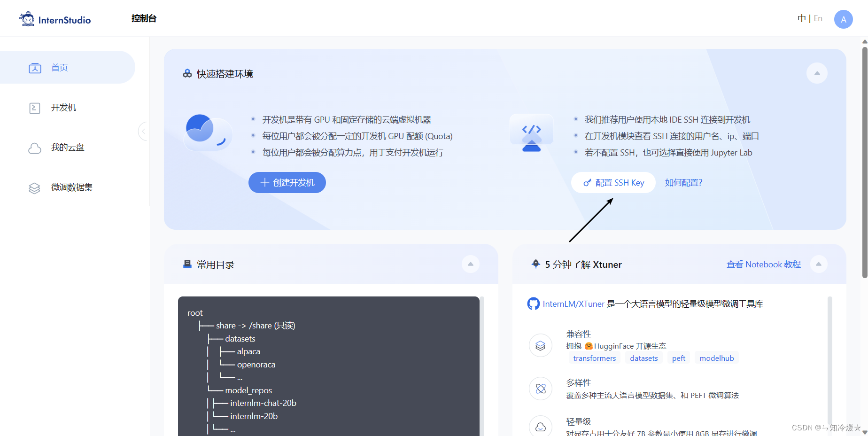Image resolution: width=868 pixels, height=436 pixels.
Task: Click the InternStudio logo
Action: pyautogui.click(x=55, y=19)
